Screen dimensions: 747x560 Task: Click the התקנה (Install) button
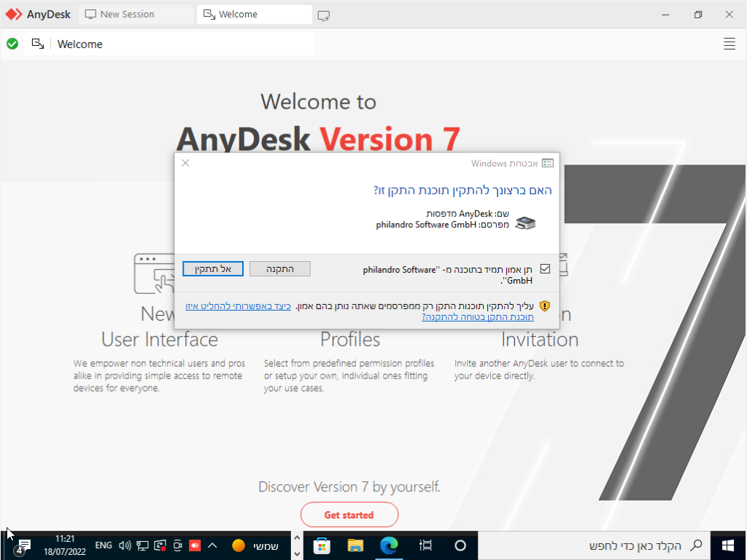[279, 268]
